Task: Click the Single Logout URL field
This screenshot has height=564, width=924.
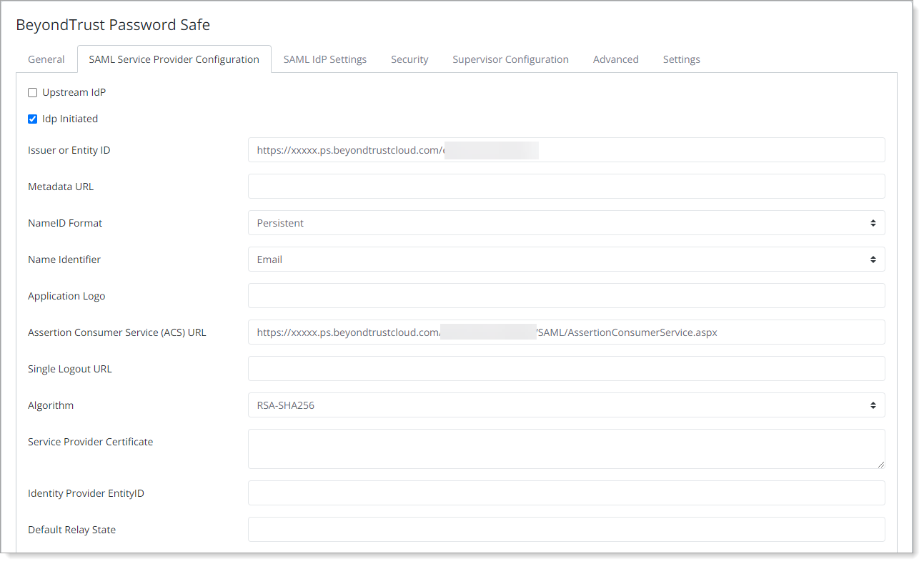Action: (566, 369)
